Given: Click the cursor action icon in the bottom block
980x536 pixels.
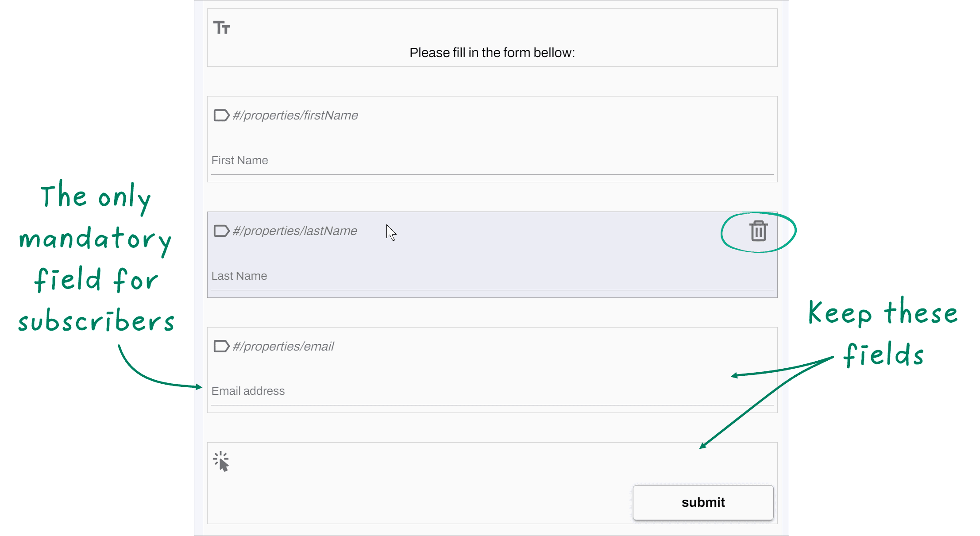Looking at the screenshot, I should pyautogui.click(x=221, y=461).
